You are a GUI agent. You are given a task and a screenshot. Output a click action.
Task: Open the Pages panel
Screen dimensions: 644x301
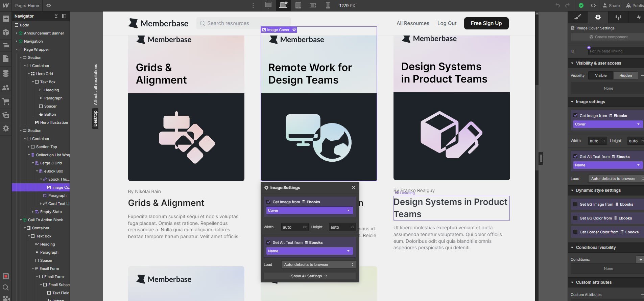[6, 59]
